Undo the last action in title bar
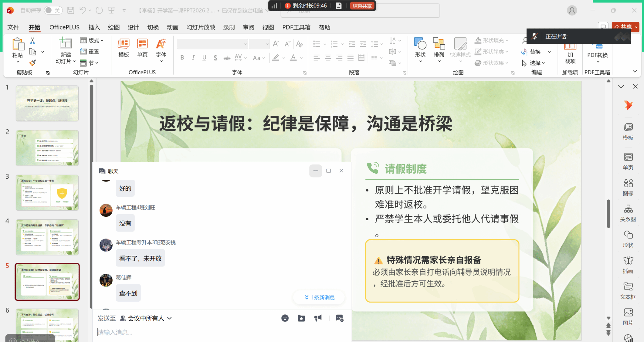Screen dimensions: 644x342 click(82, 10)
